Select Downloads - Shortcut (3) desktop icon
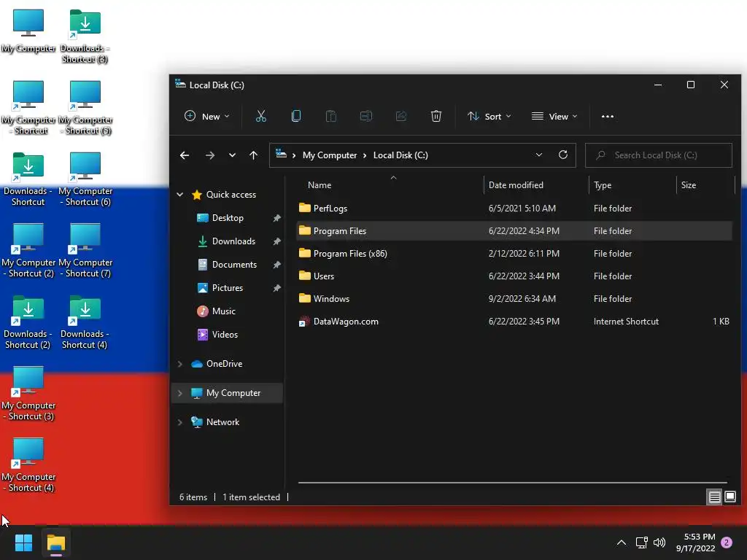 (85, 36)
